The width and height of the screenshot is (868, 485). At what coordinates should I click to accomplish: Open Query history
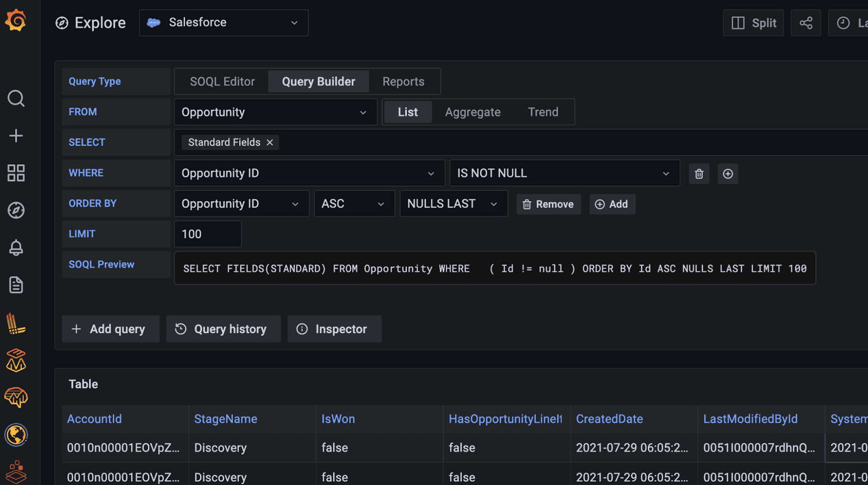point(224,329)
